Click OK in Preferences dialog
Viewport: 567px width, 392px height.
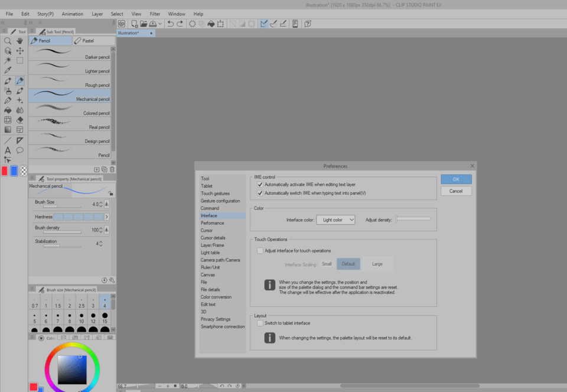[x=456, y=179]
